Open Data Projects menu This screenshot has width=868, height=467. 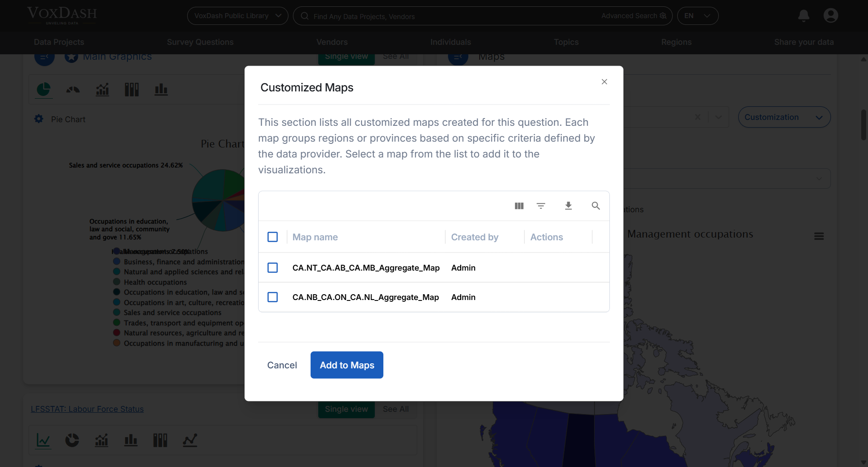[59, 42]
